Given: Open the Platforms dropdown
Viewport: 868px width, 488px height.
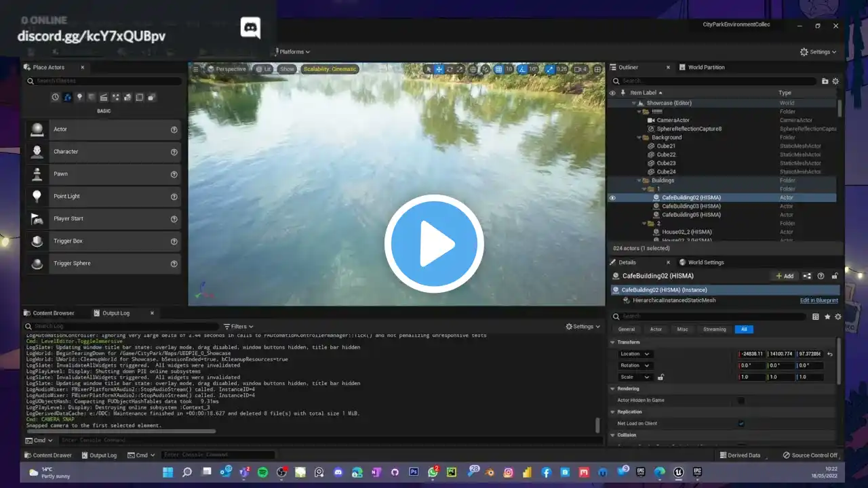Looking at the screenshot, I should [x=294, y=52].
